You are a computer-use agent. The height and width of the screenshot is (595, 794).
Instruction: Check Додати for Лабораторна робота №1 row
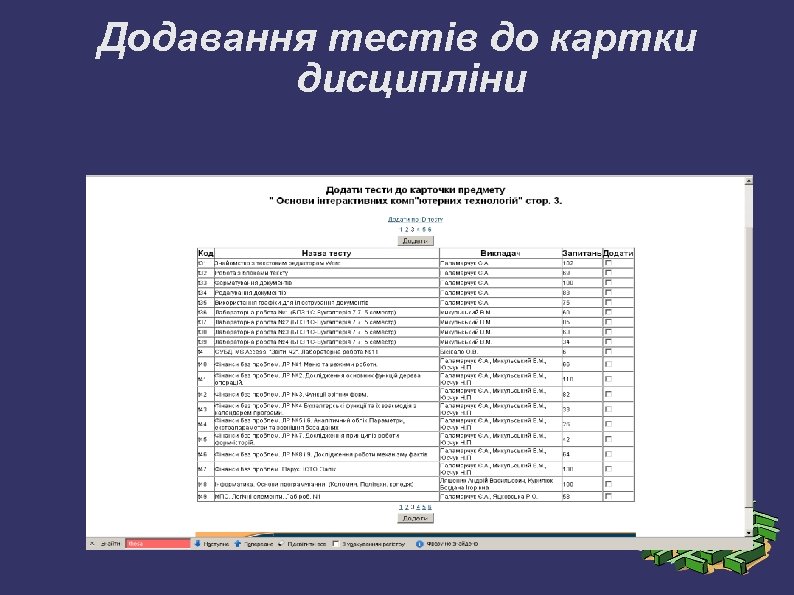click(608, 312)
